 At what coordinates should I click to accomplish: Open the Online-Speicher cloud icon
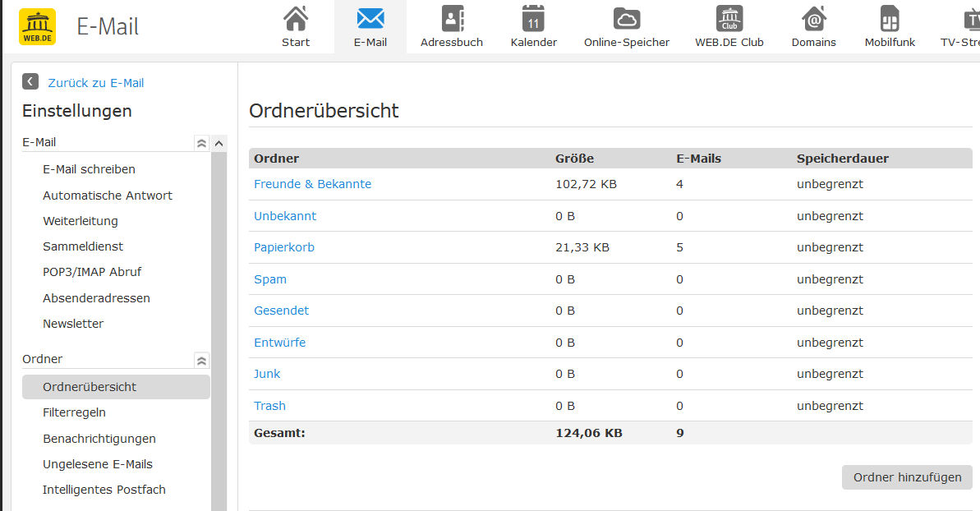(x=626, y=19)
